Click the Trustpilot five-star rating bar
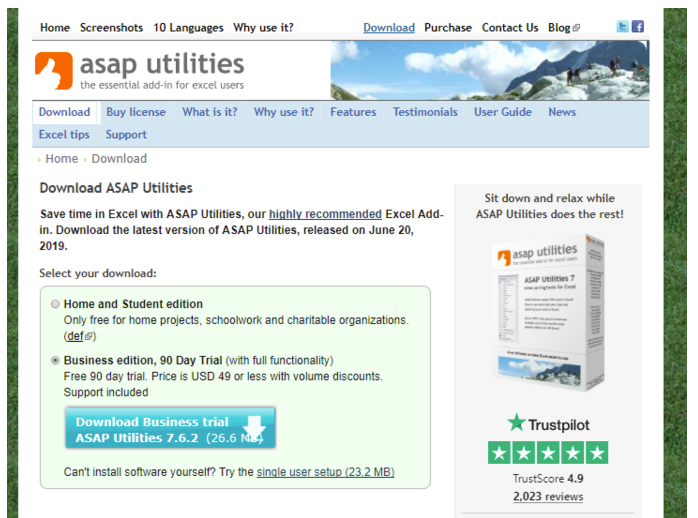The image size is (698, 518). click(547, 452)
